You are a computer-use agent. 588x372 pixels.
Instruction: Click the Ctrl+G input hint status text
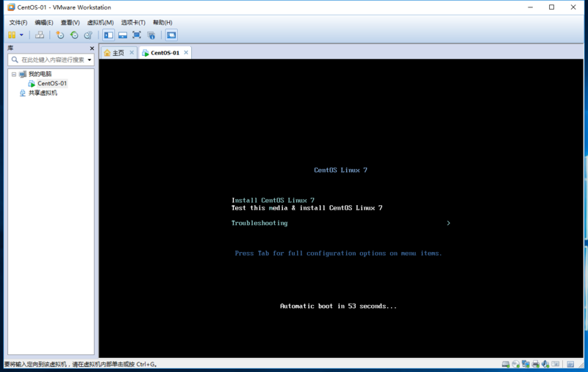(x=80, y=364)
